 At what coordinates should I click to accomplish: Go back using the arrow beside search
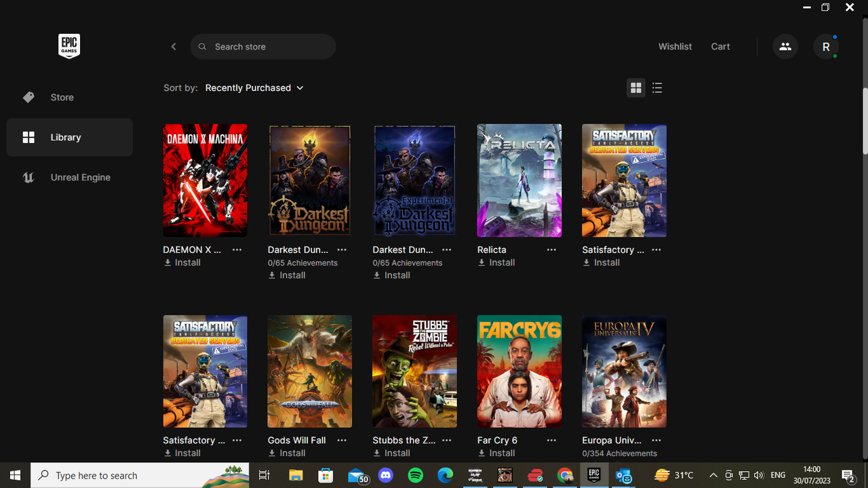click(174, 47)
